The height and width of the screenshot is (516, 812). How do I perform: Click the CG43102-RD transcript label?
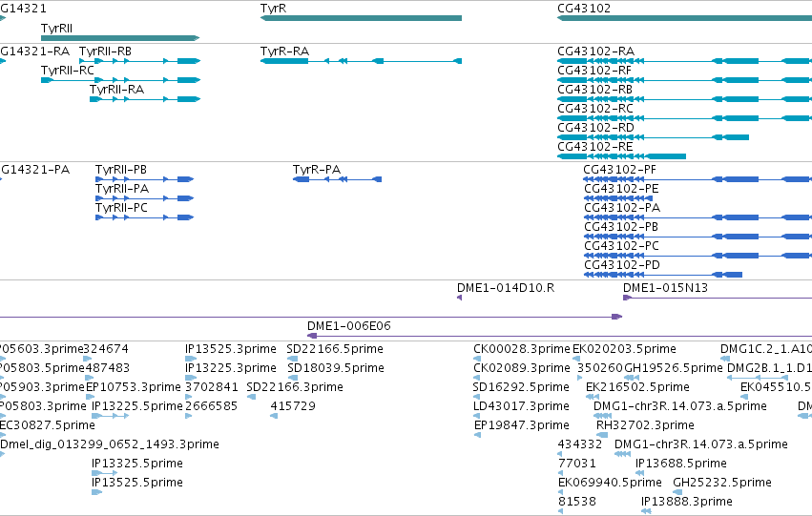(595, 127)
